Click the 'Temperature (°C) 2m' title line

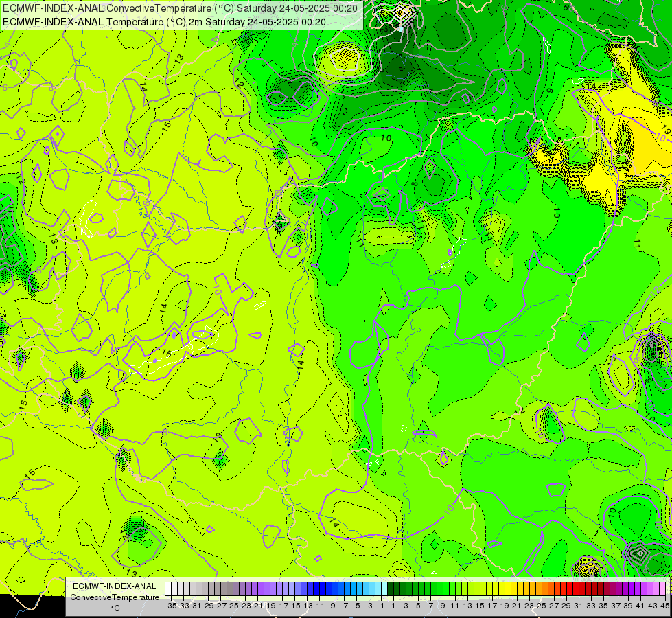click(x=164, y=22)
